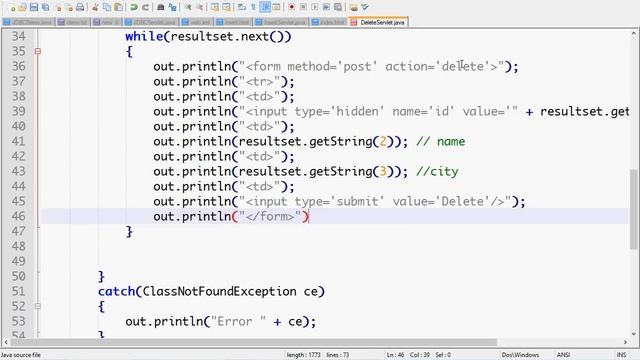640x360 pixels.
Task: Undo the last edit via toolbar
Action: click(133, 7)
